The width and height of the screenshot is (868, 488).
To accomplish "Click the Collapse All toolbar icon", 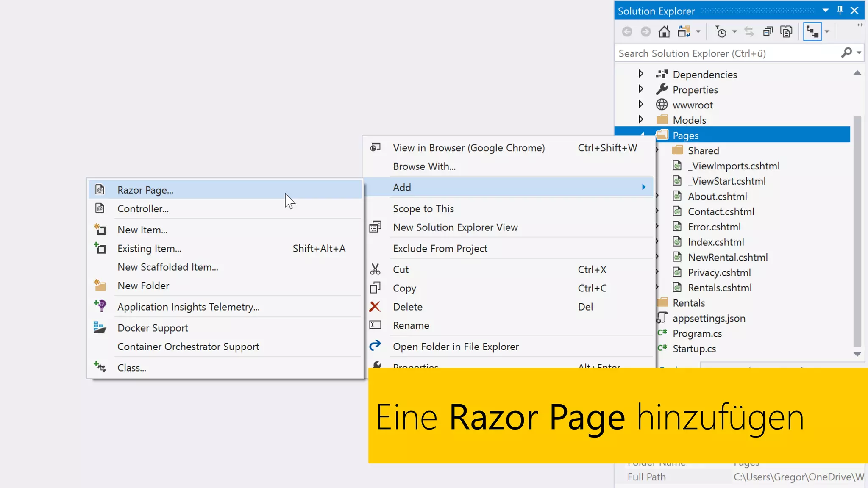I will (768, 32).
